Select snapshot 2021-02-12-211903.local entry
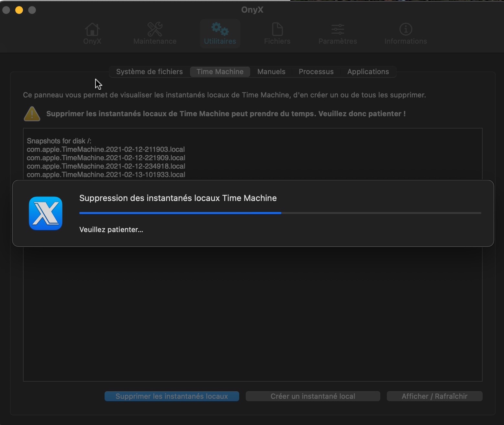Screen dimensions: 504x425 pos(106,149)
